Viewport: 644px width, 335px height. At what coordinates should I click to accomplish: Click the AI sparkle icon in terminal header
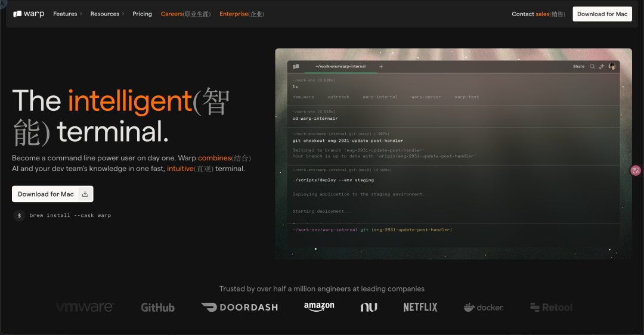tap(602, 67)
